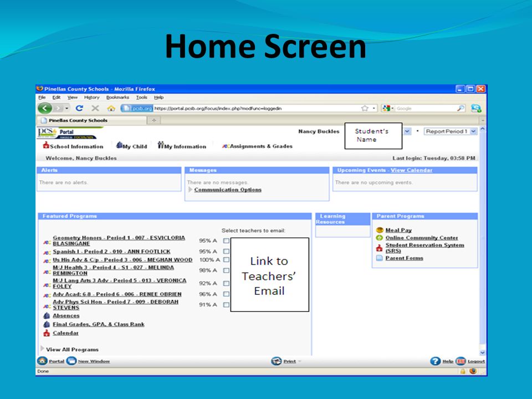This screenshot has height=399, width=532.
Task: Stop loading with the X icon
Action: pos(95,108)
